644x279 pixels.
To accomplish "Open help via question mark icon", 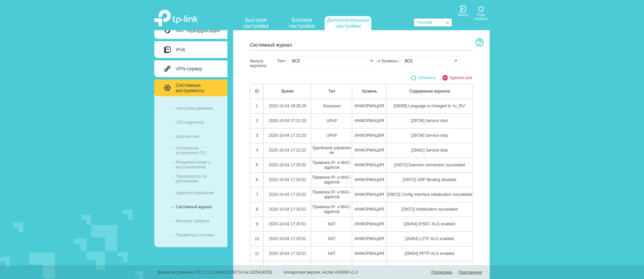I will 479,42.
